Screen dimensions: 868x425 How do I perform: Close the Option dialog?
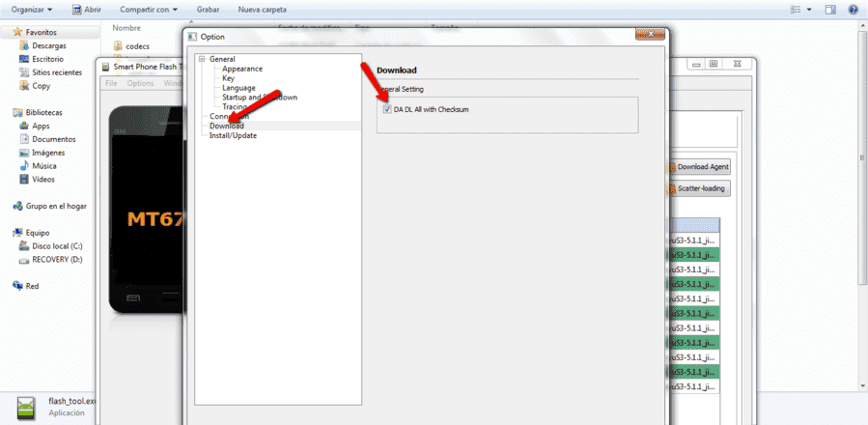point(650,35)
